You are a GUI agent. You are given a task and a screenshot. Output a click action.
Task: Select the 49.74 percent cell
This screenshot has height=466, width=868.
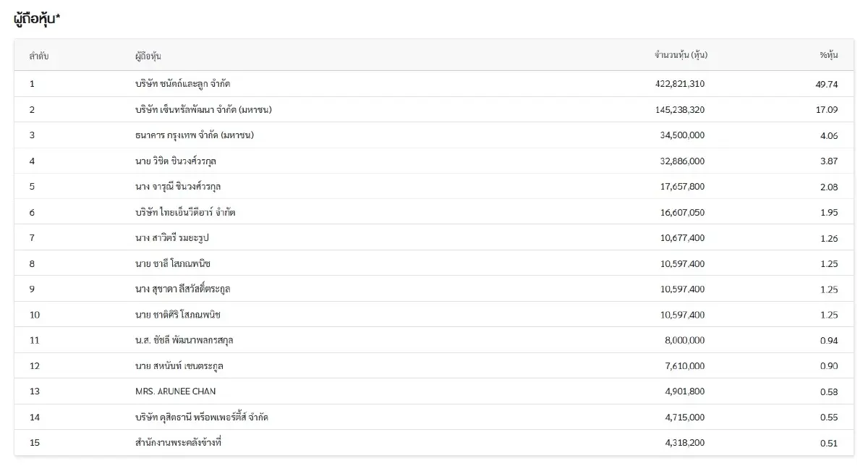click(x=826, y=84)
